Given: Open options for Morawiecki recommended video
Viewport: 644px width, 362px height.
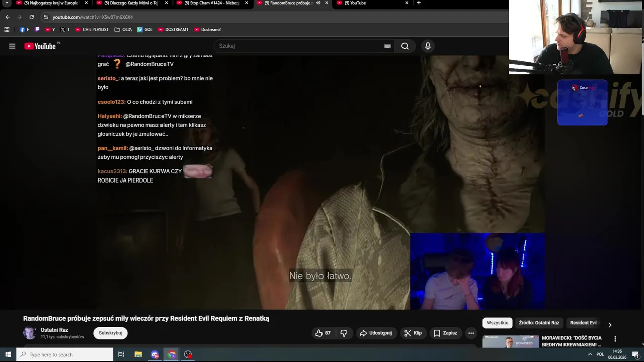Looking at the screenshot, I should [615, 339].
